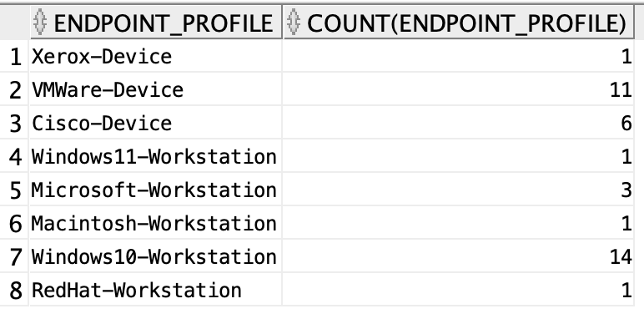Choose the RedHat-Workstation cell
644x319 pixels.
pyautogui.click(x=156, y=290)
